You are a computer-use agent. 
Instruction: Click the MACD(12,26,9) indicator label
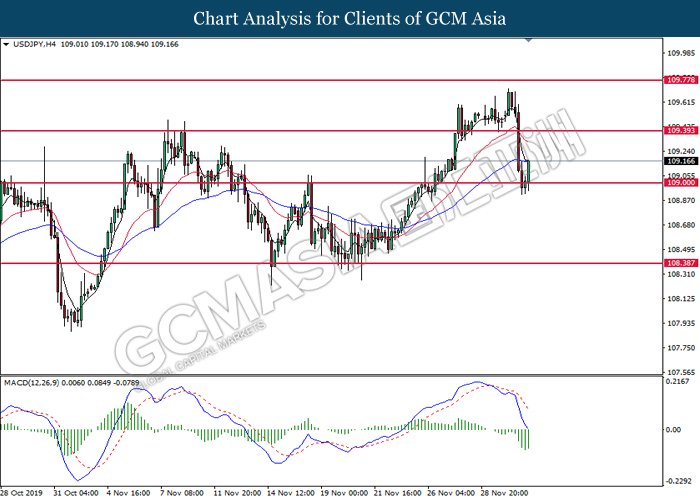pos(31,383)
